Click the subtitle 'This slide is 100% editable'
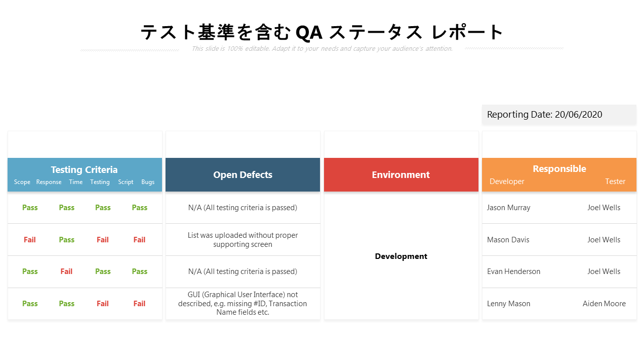Viewport: 644px width, 362px height. tap(322, 49)
